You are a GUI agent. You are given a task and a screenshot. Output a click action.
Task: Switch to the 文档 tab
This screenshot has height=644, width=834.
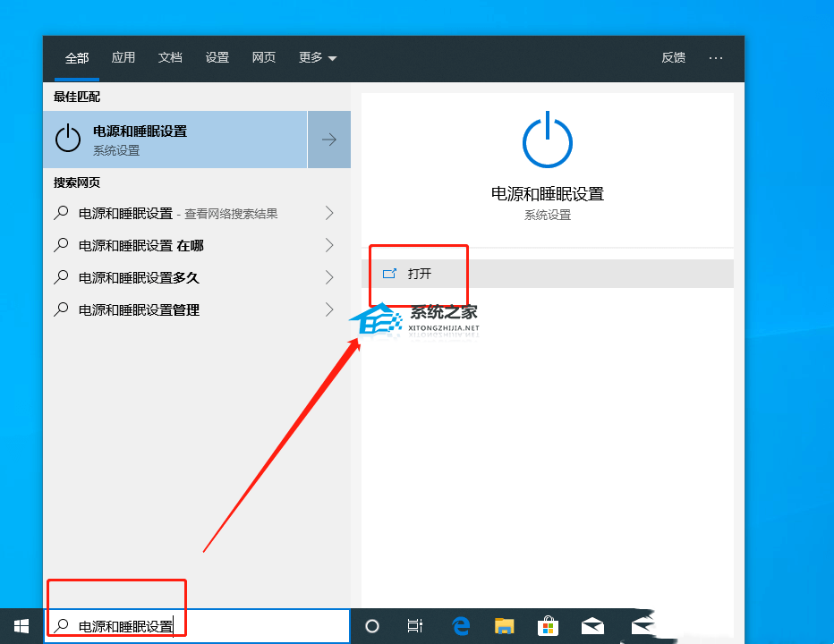click(x=170, y=57)
